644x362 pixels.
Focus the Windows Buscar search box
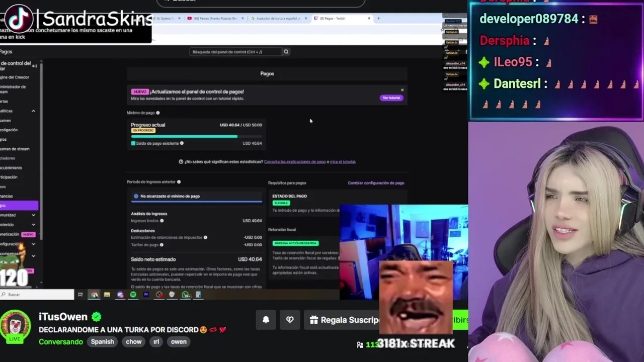tap(37, 295)
